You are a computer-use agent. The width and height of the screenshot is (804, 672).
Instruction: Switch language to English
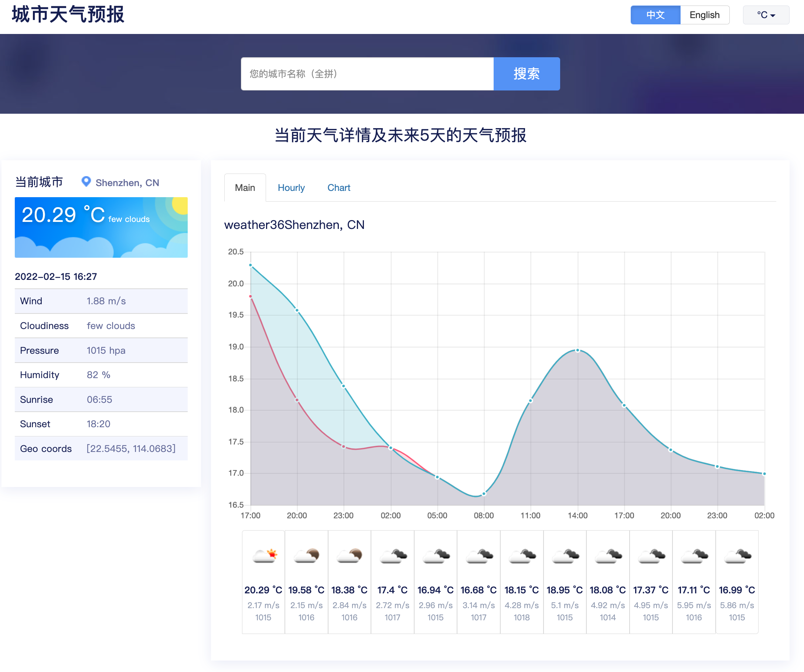point(704,15)
